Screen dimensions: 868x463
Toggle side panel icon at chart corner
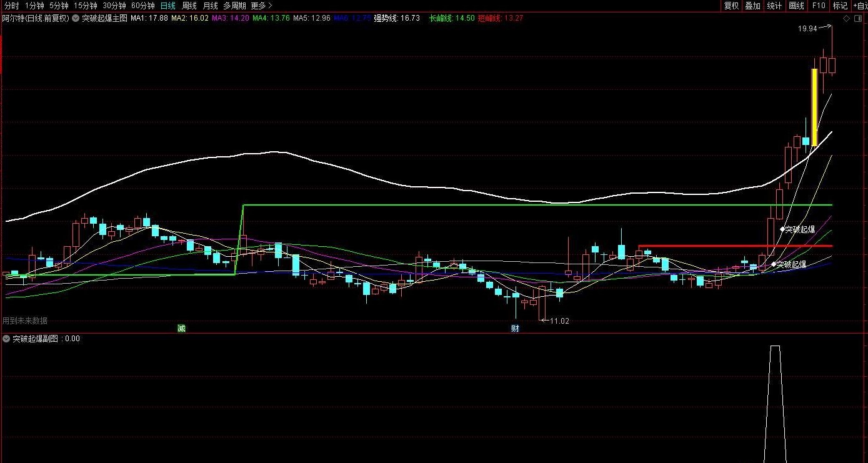click(859, 19)
